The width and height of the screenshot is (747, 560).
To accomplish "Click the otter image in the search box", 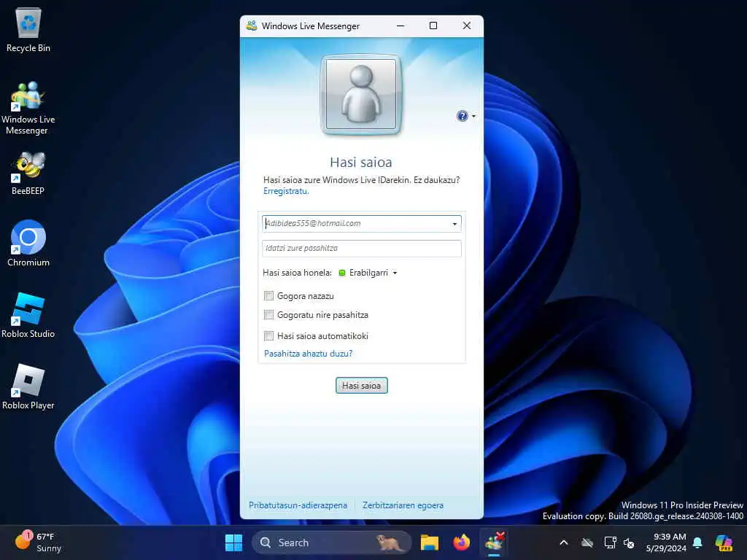I will click(x=390, y=542).
